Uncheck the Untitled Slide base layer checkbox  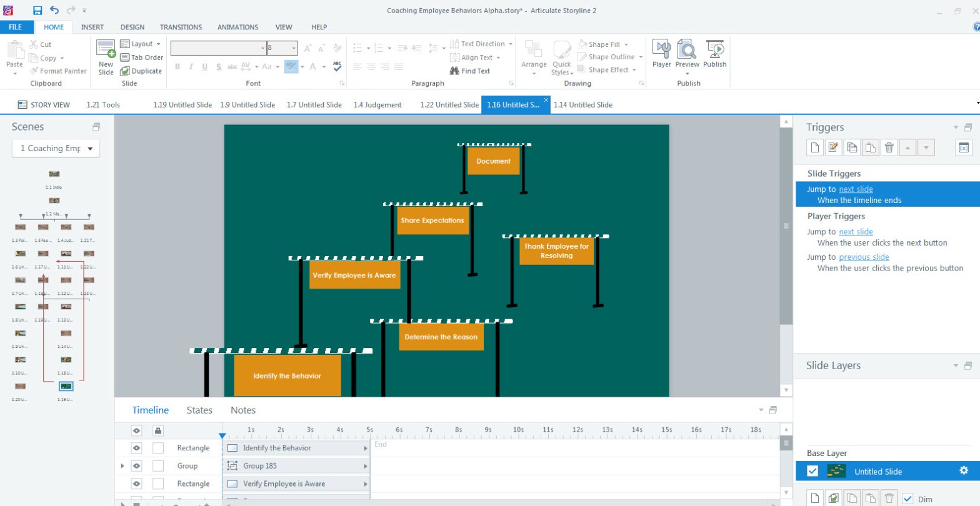[x=812, y=471]
